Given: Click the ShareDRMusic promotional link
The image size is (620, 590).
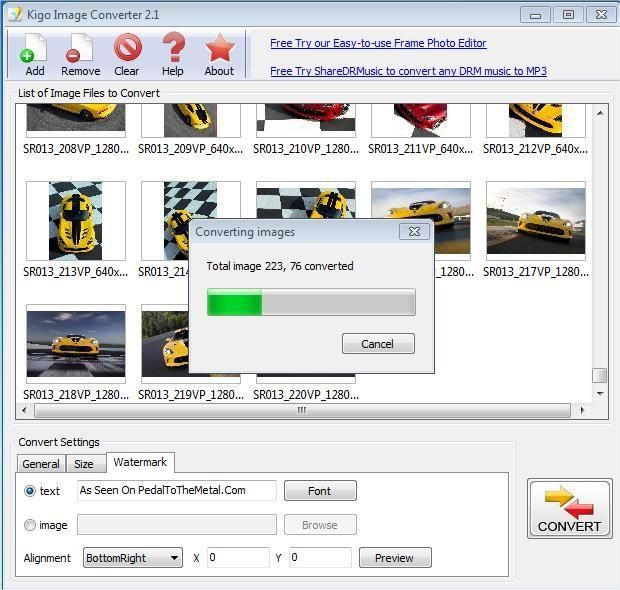Looking at the screenshot, I should 408,71.
